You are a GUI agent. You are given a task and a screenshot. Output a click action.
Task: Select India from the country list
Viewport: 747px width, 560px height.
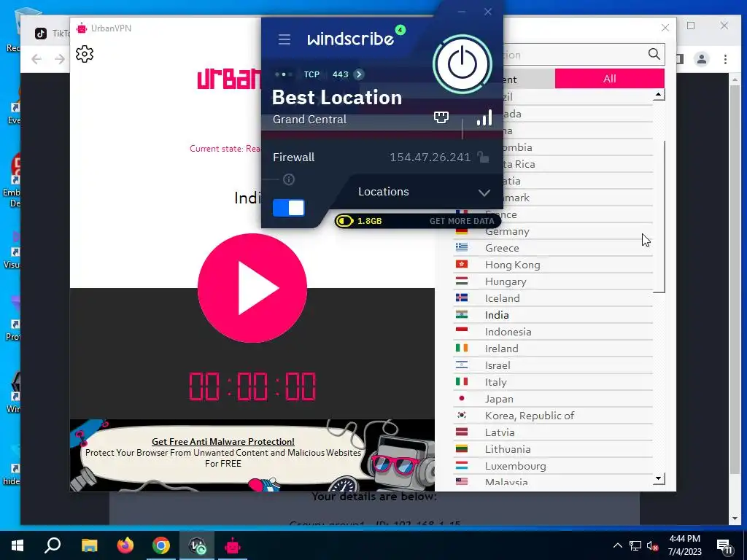[x=553, y=315]
